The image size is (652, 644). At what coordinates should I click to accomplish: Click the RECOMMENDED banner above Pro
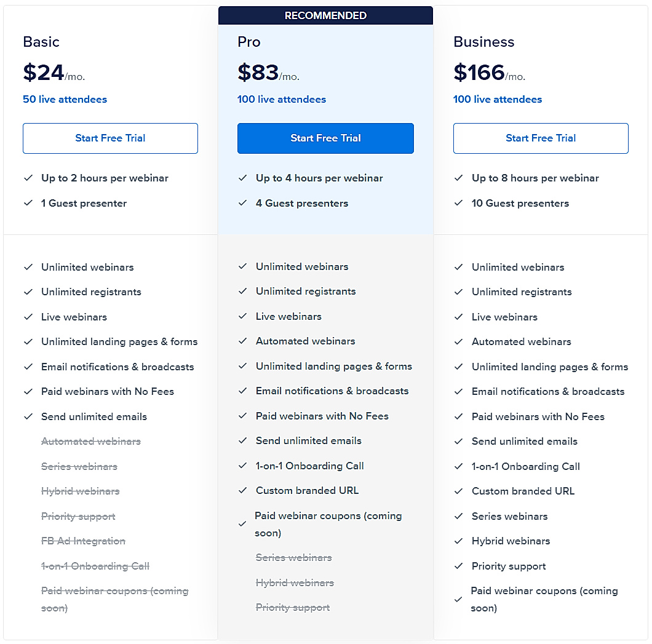click(x=325, y=16)
